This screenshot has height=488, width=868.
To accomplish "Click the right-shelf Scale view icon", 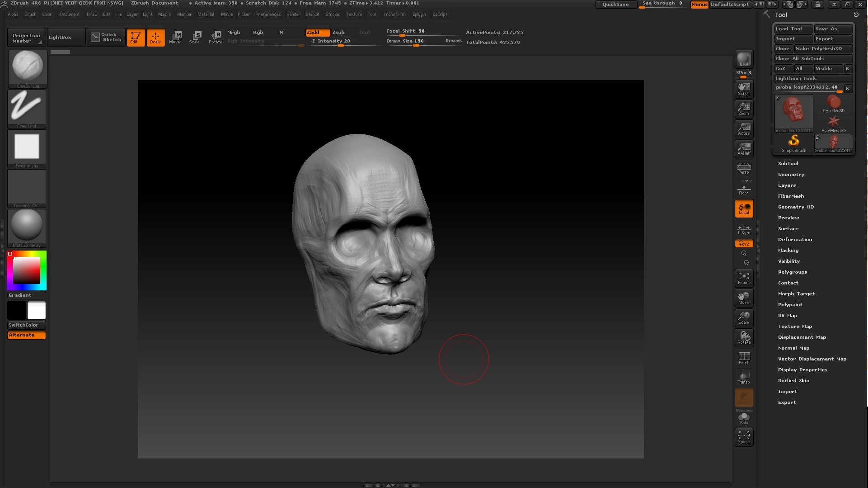I will (744, 317).
